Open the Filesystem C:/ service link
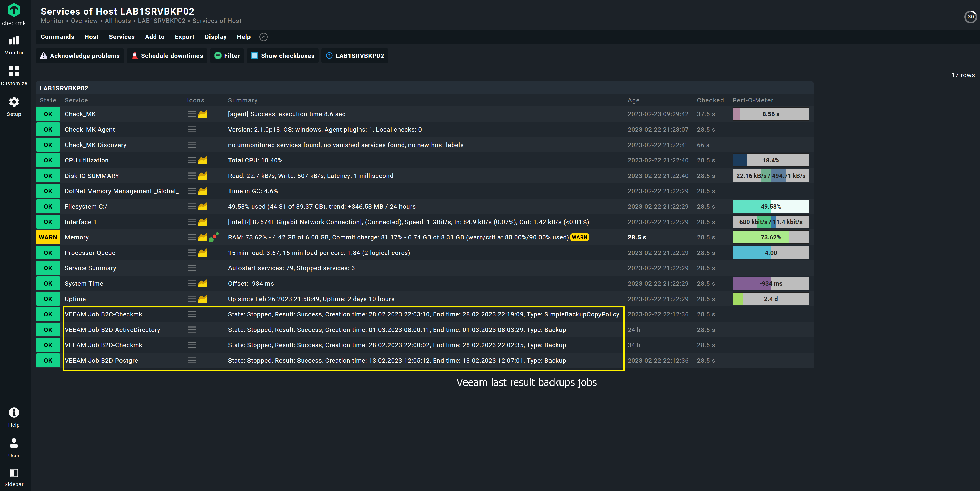The width and height of the screenshot is (980, 491). (86, 206)
